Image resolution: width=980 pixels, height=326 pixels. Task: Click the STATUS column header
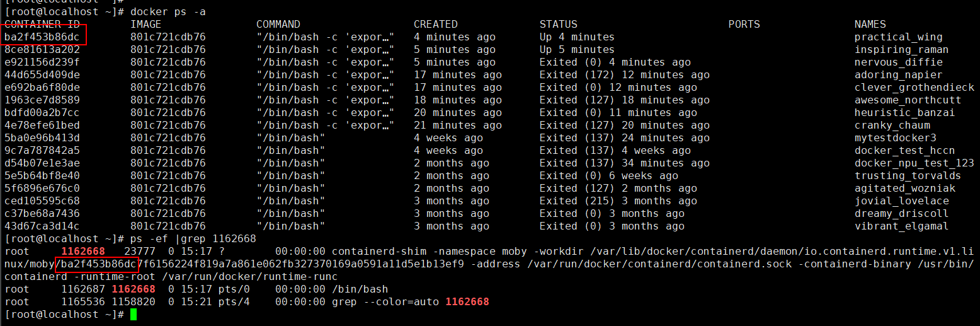[x=559, y=25]
